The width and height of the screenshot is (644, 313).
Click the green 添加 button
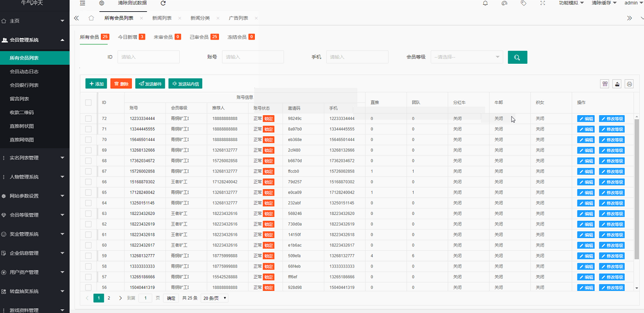96,84
